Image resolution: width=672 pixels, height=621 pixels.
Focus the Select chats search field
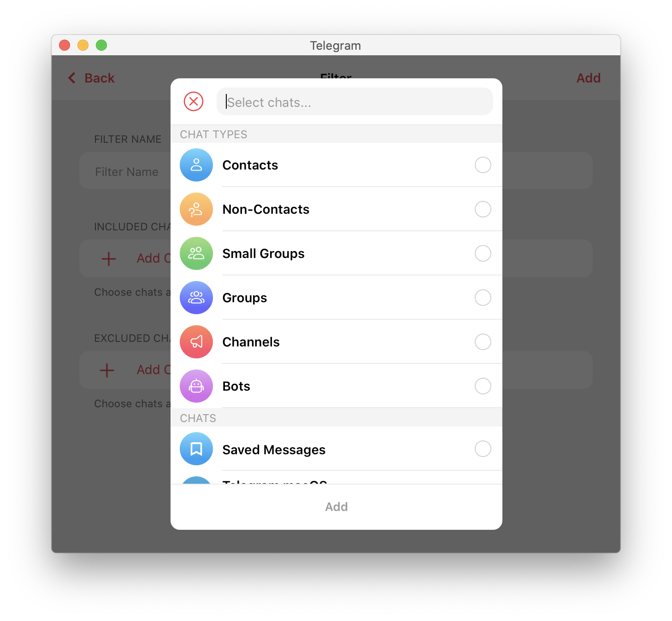tap(355, 102)
